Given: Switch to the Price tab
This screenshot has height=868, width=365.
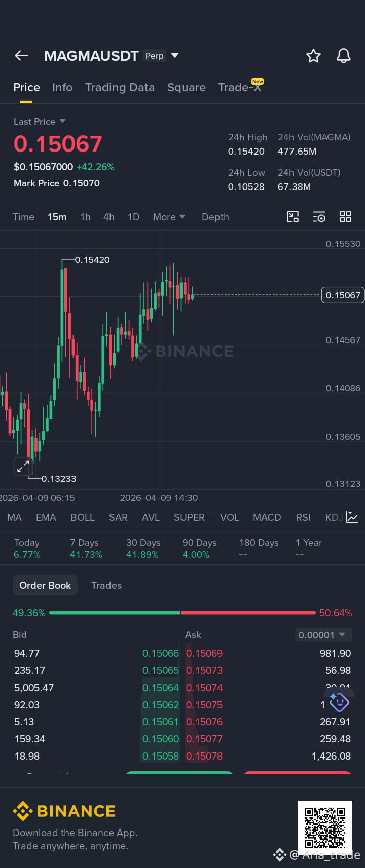Looking at the screenshot, I should tap(26, 87).
